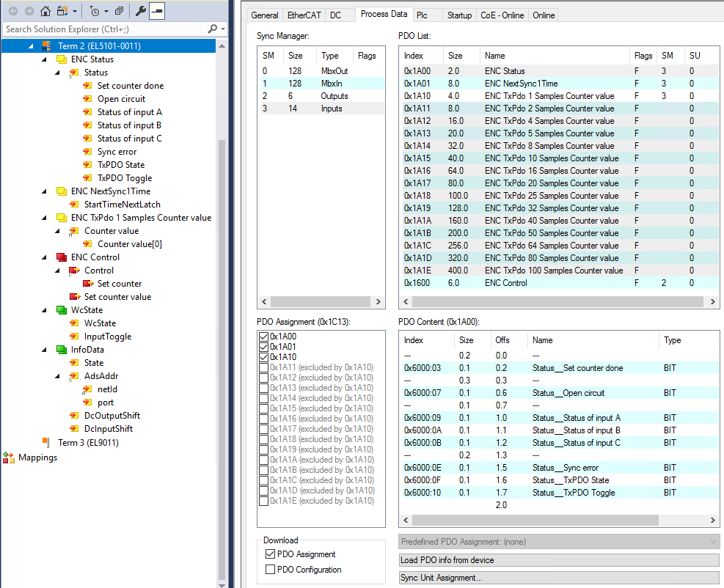Collapse the Term 2 (EL5101-0011) tree node
Viewport: 724px width, 588px height.
pos(31,46)
